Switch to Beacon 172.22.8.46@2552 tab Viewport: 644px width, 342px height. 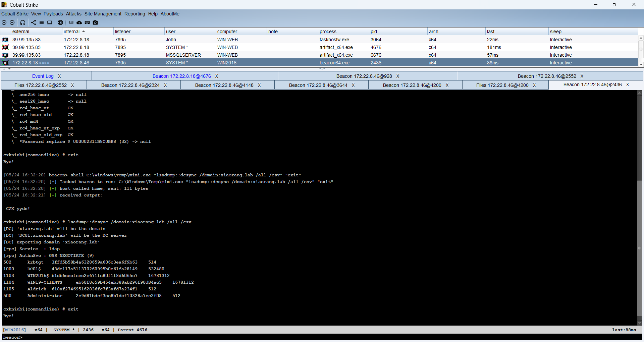point(547,76)
